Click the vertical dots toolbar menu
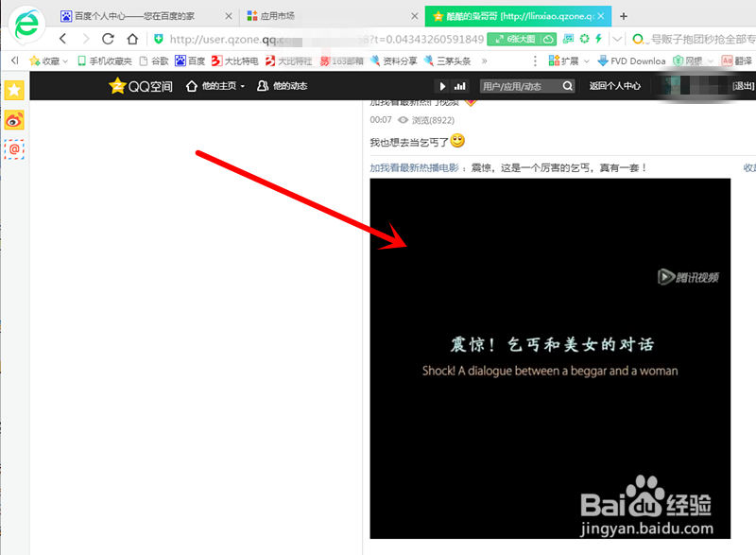The width and height of the screenshot is (756, 555). pyautogui.click(x=535, y=61)
